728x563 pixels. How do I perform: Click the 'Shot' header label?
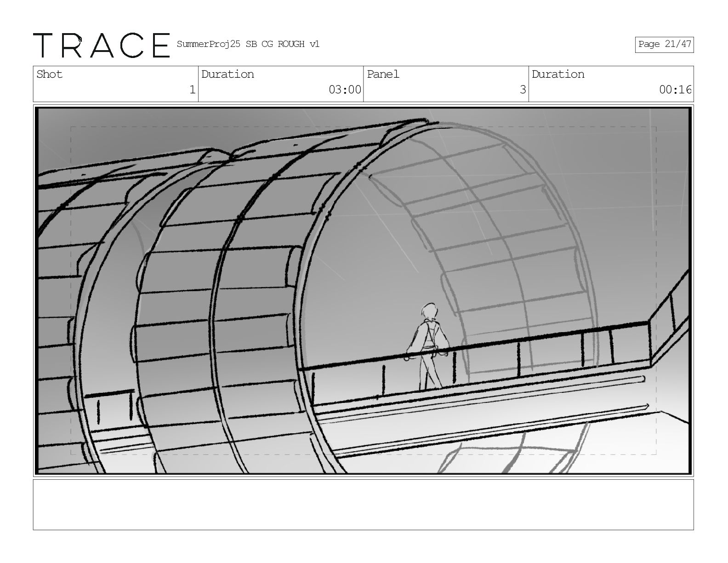[49, 74]
